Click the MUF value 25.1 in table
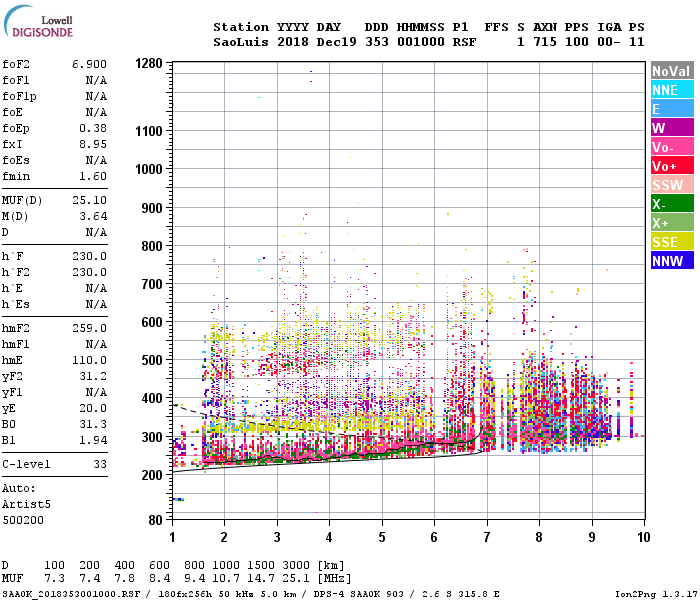 [296, 579]
